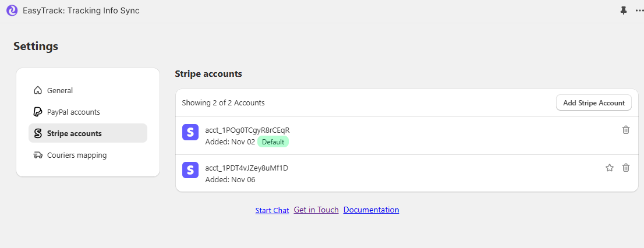
Task: Select the account ID acct_1POg0TCgyR8rCEqR text
Action: coord(247,130)
